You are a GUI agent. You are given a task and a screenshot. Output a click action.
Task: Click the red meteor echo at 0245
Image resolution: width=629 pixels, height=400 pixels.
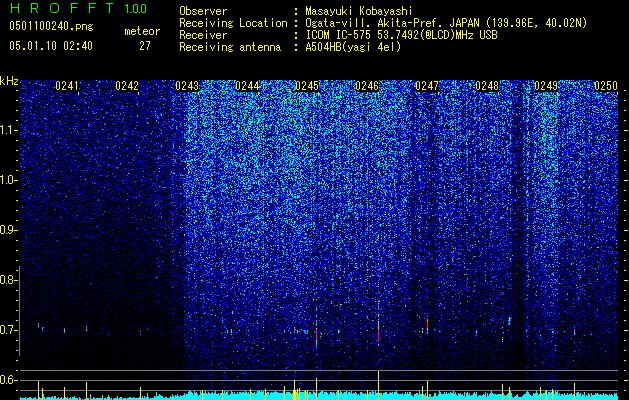[x=317, y=334]
